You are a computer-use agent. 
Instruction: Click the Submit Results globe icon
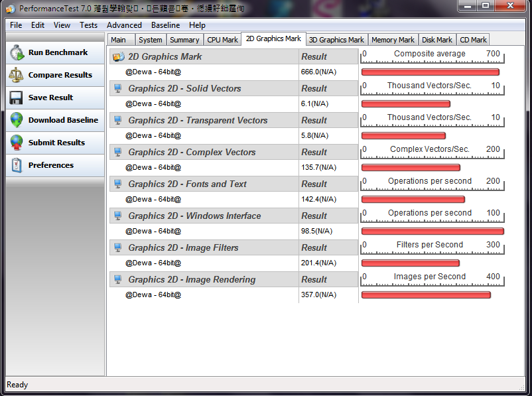[x=17, y=143]
